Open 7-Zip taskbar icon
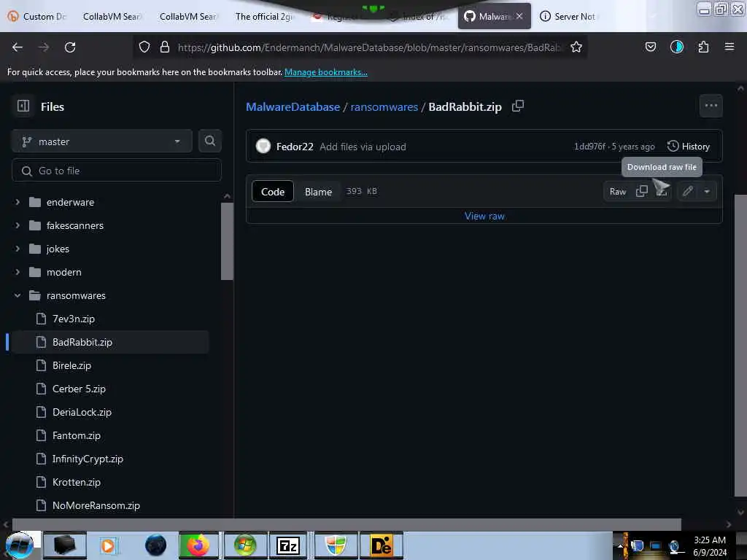 [287, 545]
